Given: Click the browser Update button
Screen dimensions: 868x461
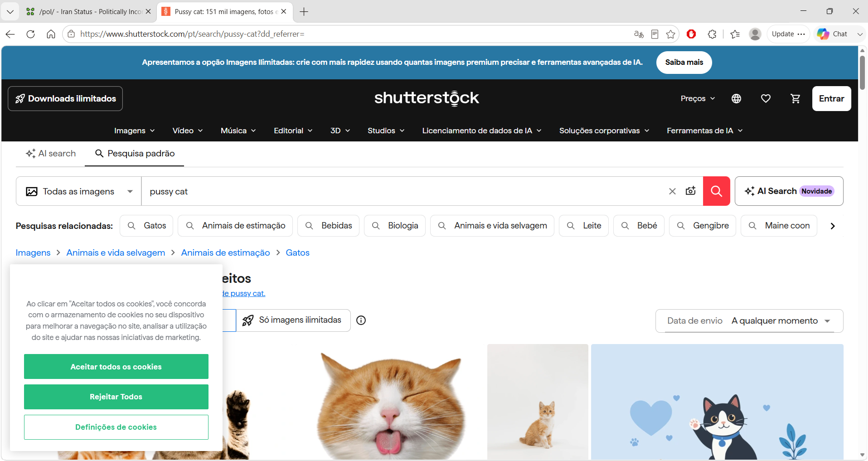Looking at the screenshot, I should [788, 34].
